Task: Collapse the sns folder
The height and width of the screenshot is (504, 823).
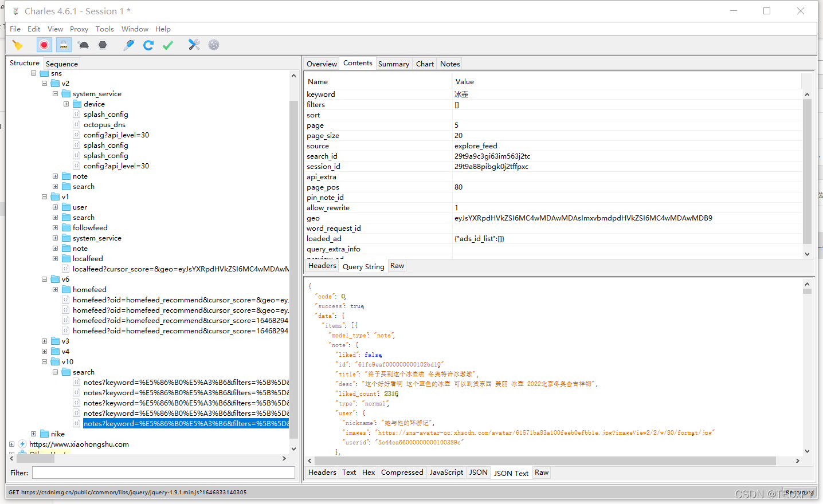Action: tap(33, 73)
